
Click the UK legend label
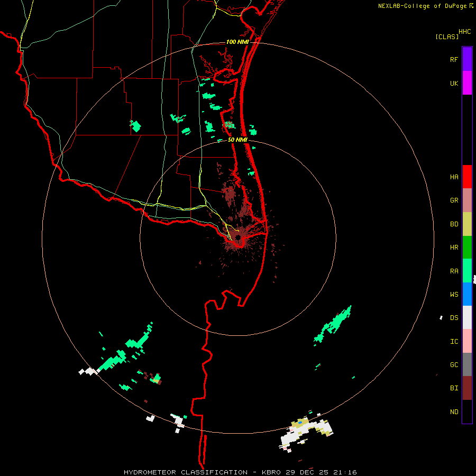coord(454,84)
